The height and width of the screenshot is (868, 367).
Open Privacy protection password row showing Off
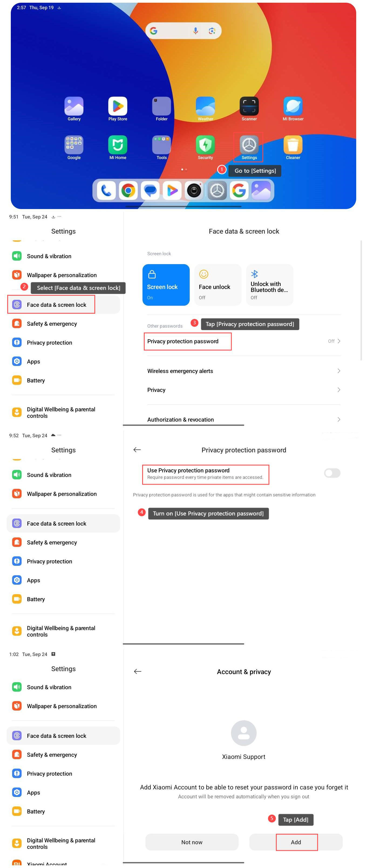(244, 341)
